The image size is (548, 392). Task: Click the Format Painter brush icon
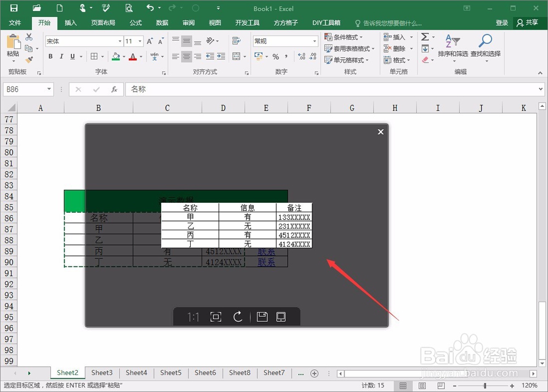30,60
